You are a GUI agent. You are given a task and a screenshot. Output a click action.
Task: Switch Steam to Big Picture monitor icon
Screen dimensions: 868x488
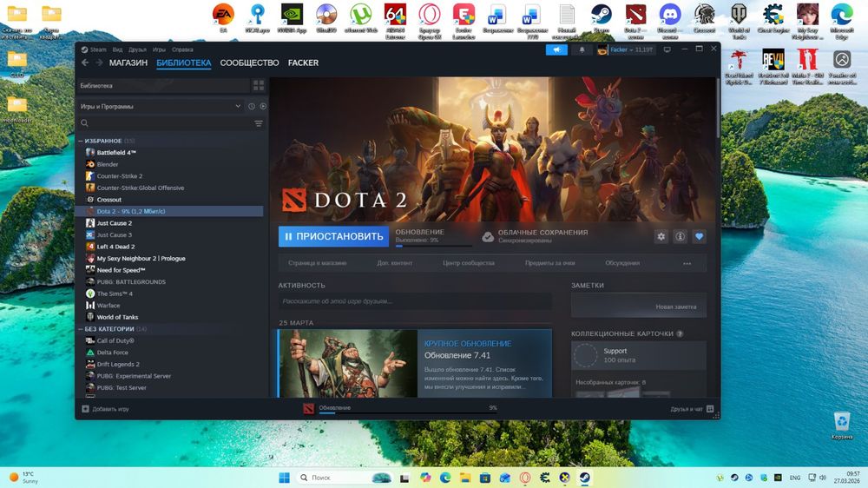point(667,49)
